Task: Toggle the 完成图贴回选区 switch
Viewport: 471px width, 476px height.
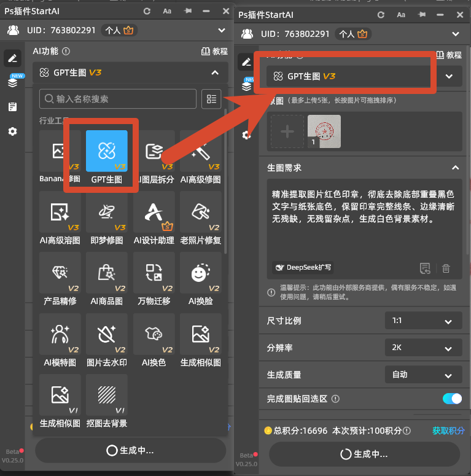Action: (x=452, y=399)
